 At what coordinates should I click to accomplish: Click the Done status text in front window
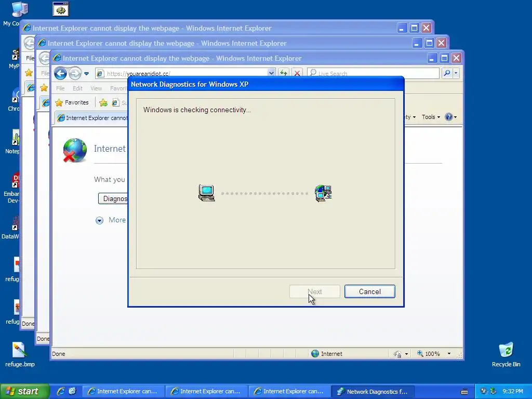click(58, 354)
